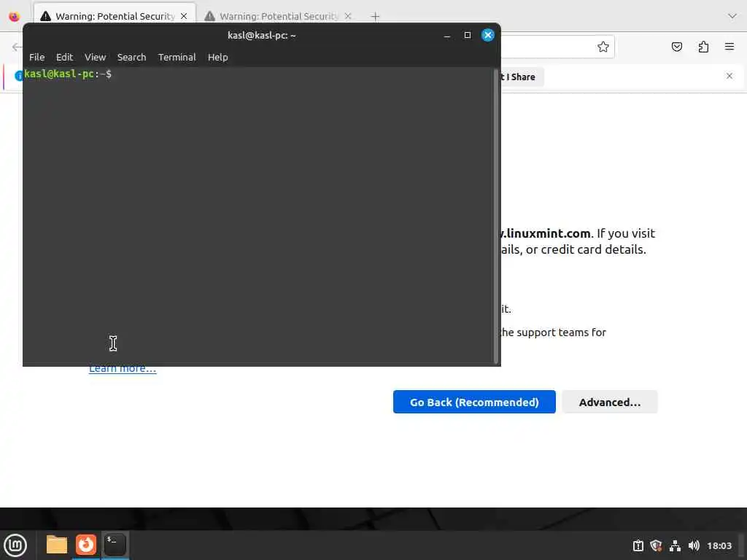Screen dimensions: 747x560
Task: Open the Save to Pocket icon
Action: tap(676, 47)
